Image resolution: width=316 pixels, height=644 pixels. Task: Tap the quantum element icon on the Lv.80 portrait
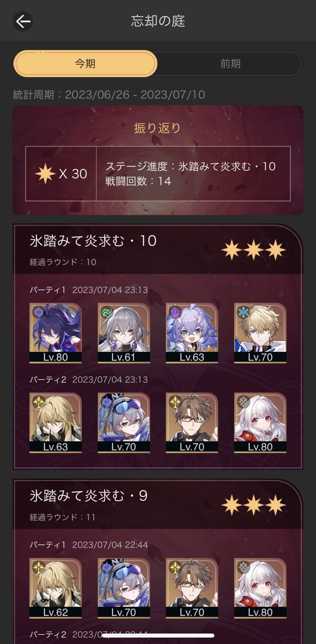tap(39, 312)
